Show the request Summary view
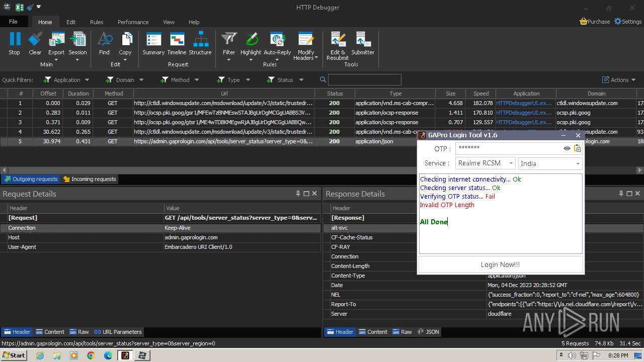The width and height of the screenshot is (644, 362). 153,43
